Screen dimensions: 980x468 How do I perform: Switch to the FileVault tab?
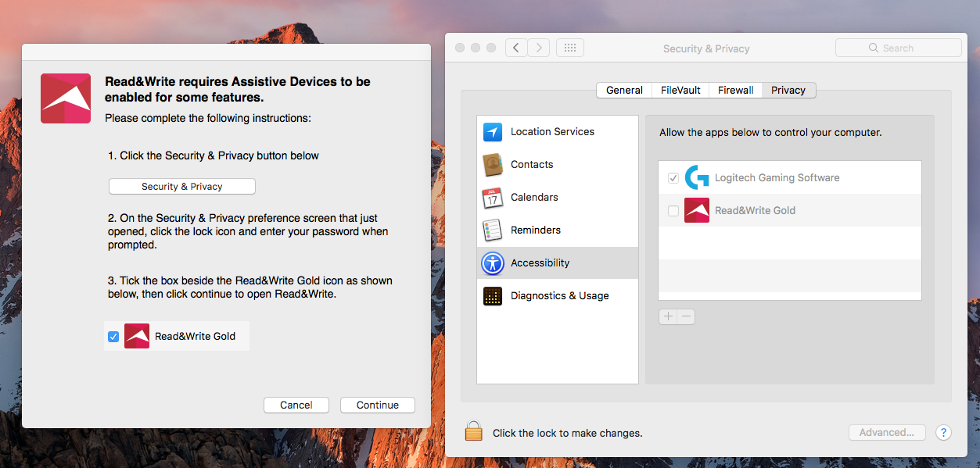(x=680, y=90)
